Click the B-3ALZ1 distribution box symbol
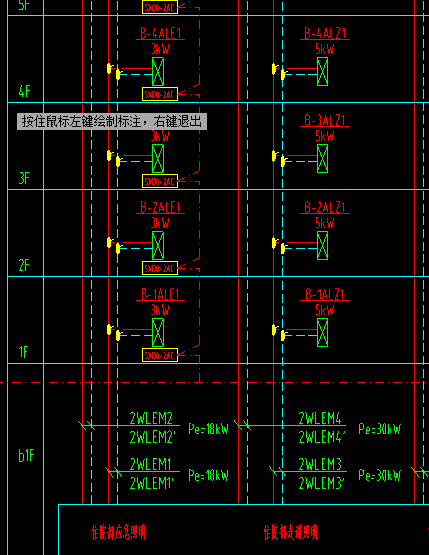 322,158
